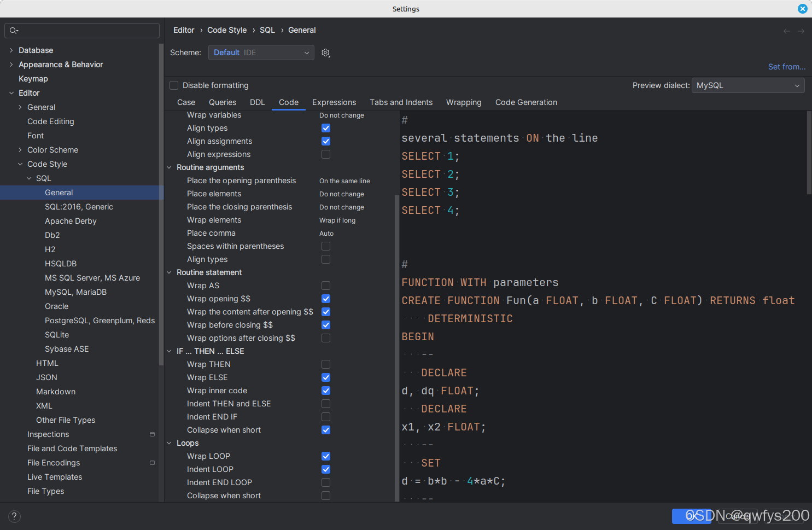812x530 pixels.
Task: Switch to the DDL tab
Action: pyautogui.click(x=258, y=102)
